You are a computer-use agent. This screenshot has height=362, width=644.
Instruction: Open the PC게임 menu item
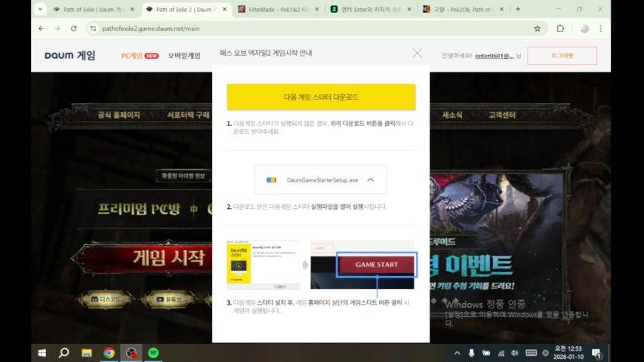pyautogui.click(x=139, y=56)
